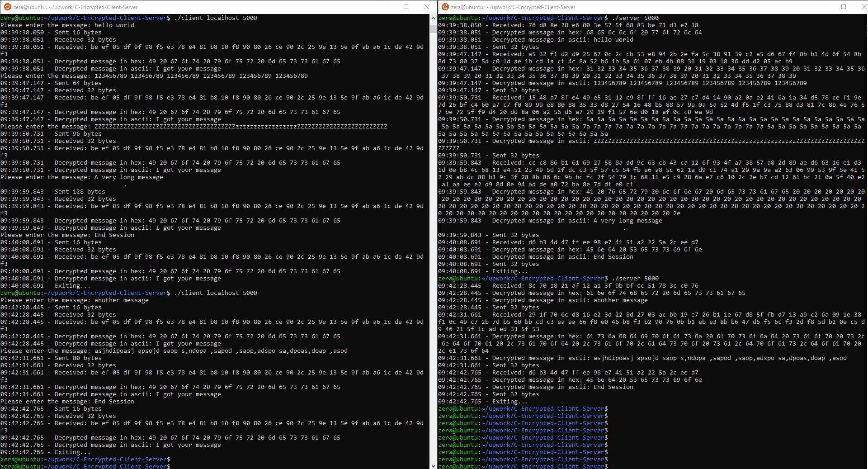Click 'Decrypted message in ascii: another message' in the right terminal

[570, 300]
